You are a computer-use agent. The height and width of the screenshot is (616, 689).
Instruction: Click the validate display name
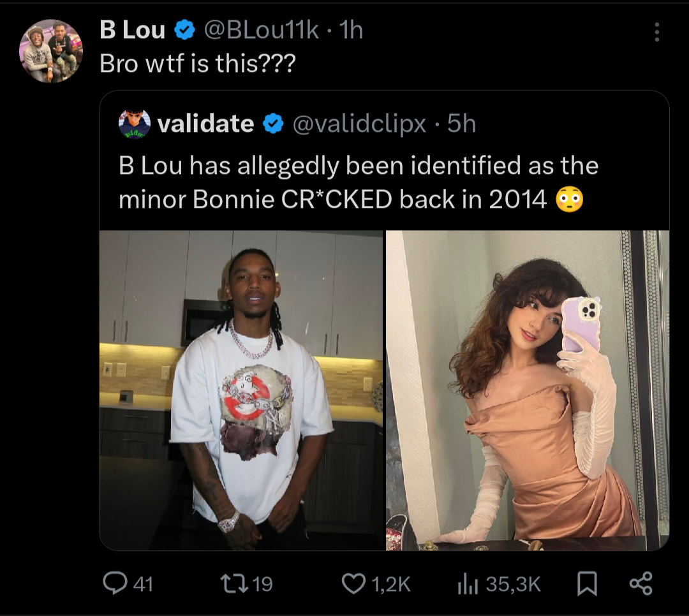coord(205,124)
